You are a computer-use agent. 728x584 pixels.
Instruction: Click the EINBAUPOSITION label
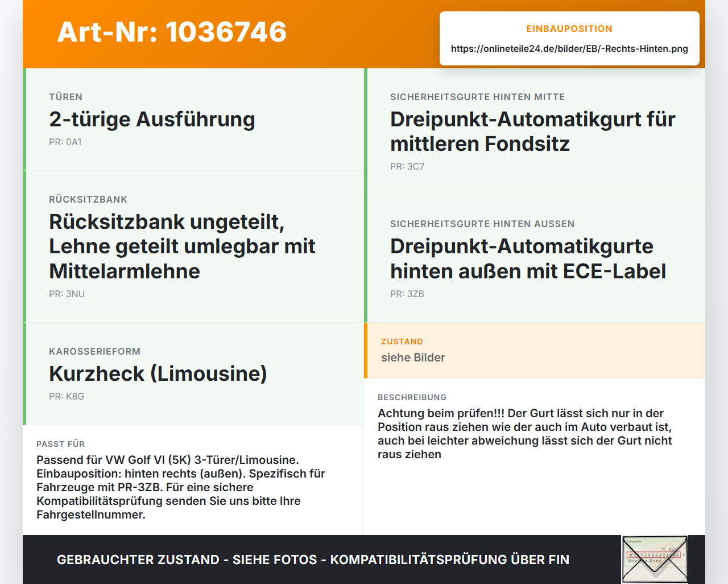tap(569, 28)
